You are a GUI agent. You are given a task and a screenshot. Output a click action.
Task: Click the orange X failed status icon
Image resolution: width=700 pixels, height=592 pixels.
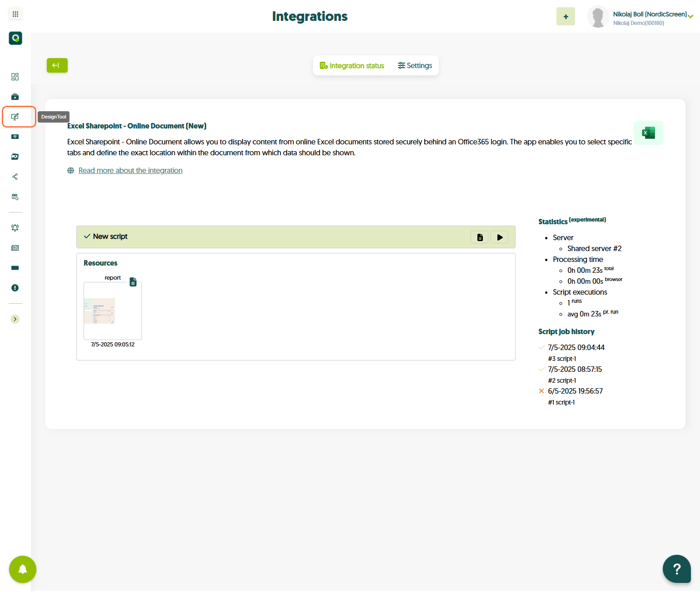(541, 391)
